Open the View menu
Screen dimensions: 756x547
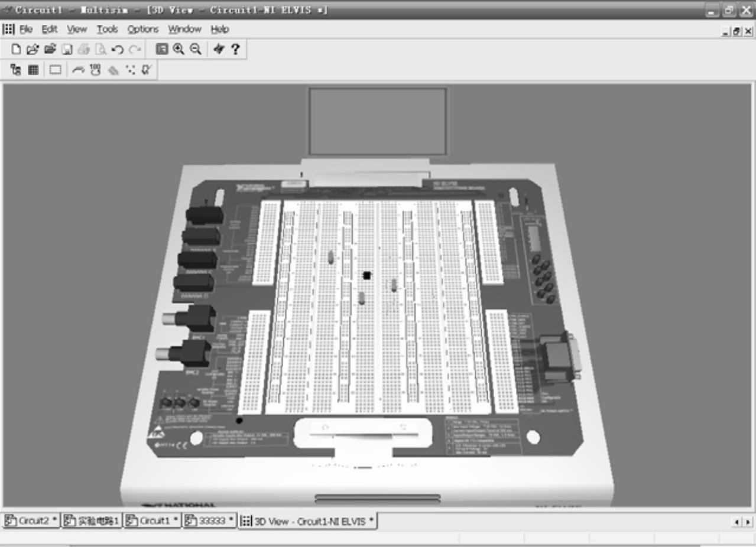coord(76,29)
